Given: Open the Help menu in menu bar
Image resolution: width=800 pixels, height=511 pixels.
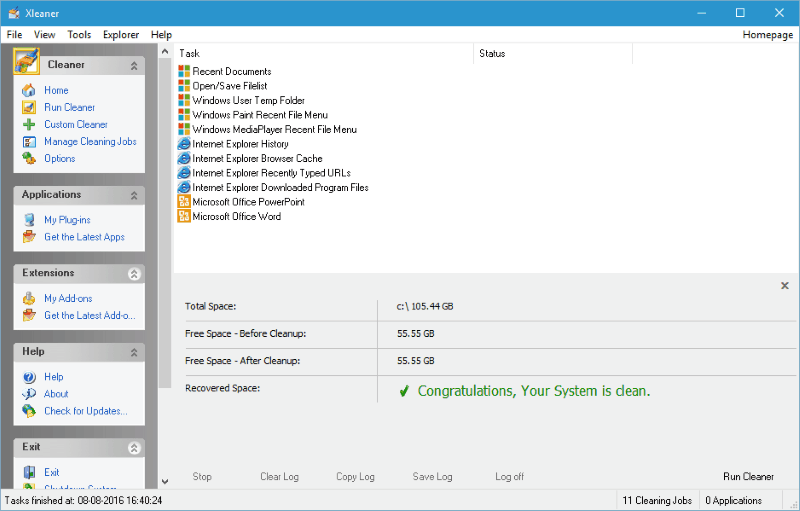Looking at the screenshot, I should [161, 35].
